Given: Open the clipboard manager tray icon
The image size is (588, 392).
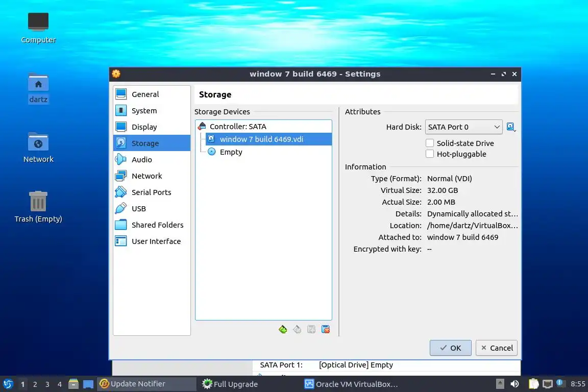Looking at the screenshot, I should coord(533,384).
